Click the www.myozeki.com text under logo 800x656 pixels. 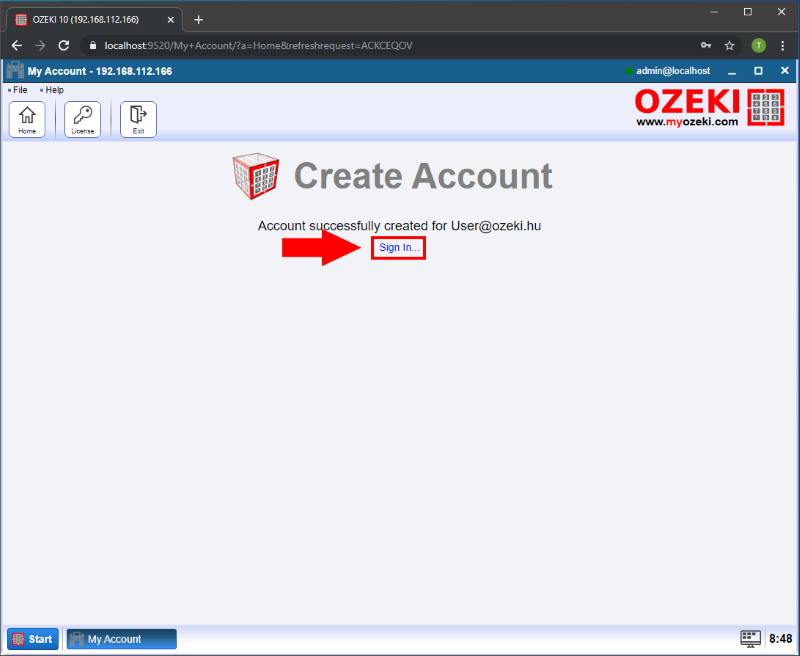click(x=687, y=122)
